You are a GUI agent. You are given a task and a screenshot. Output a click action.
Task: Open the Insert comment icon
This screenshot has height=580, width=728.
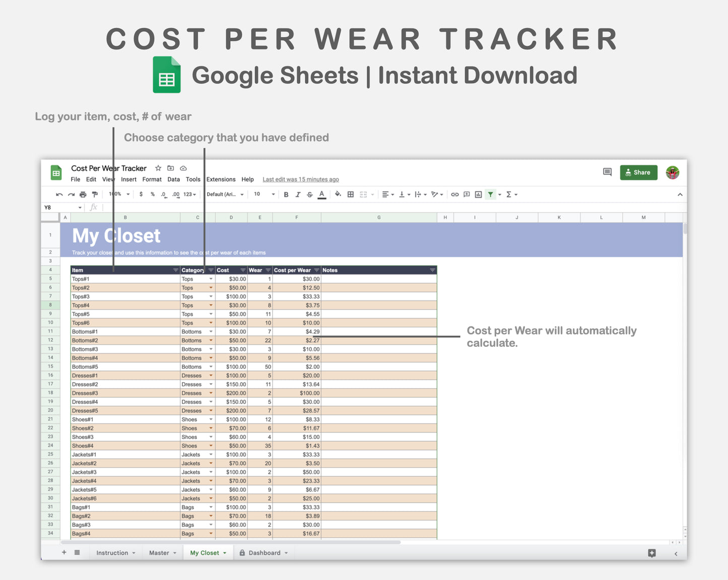click(x=466, y=194)
